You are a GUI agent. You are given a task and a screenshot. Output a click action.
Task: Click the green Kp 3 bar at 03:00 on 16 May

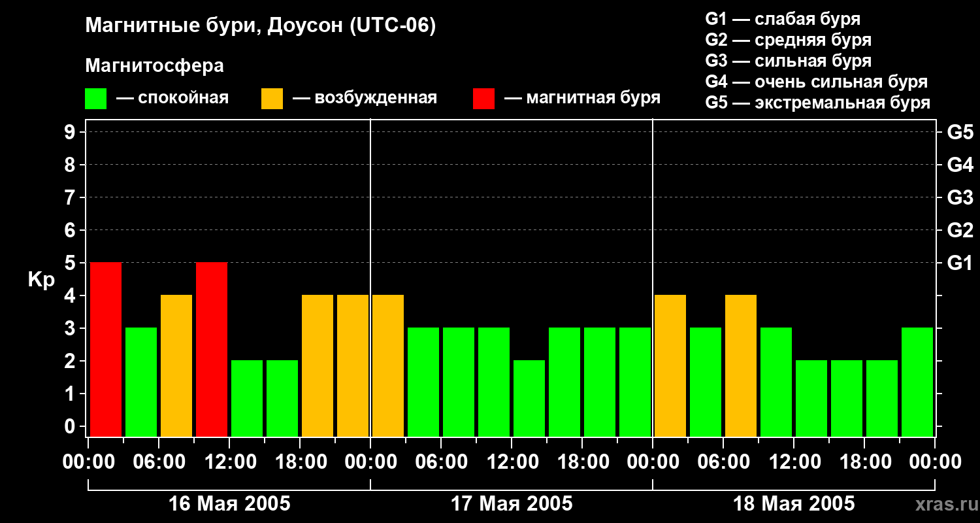pyautogui.click(x=141, y=382)
